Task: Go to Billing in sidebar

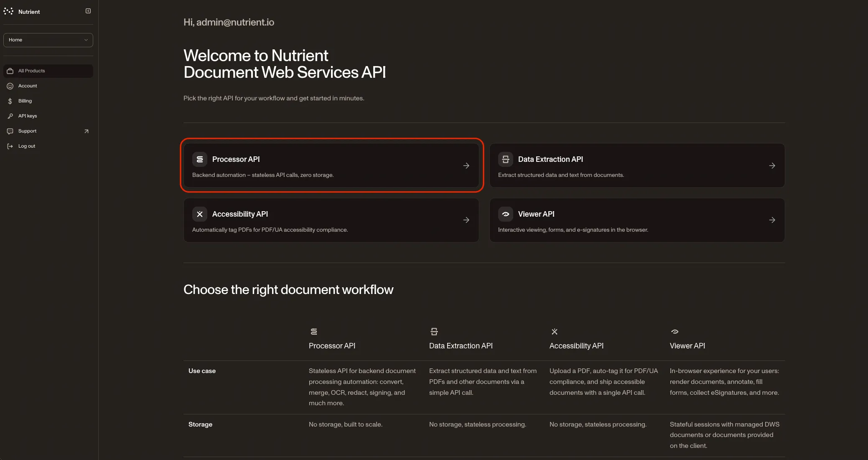Action: (x=48, y=101)
